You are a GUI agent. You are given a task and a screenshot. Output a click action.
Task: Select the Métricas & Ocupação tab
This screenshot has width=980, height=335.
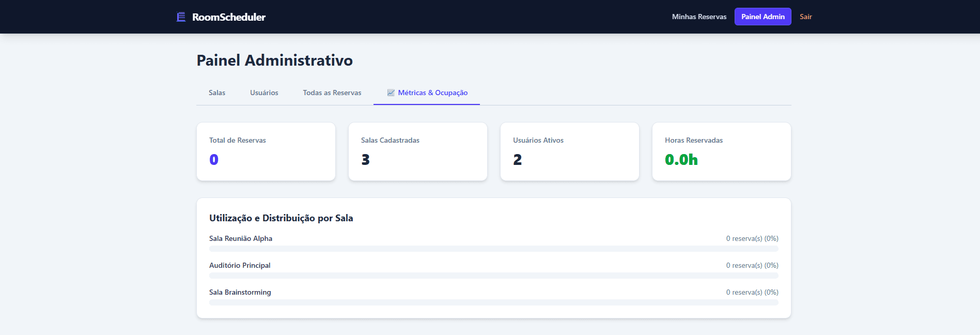click(427, 93)
